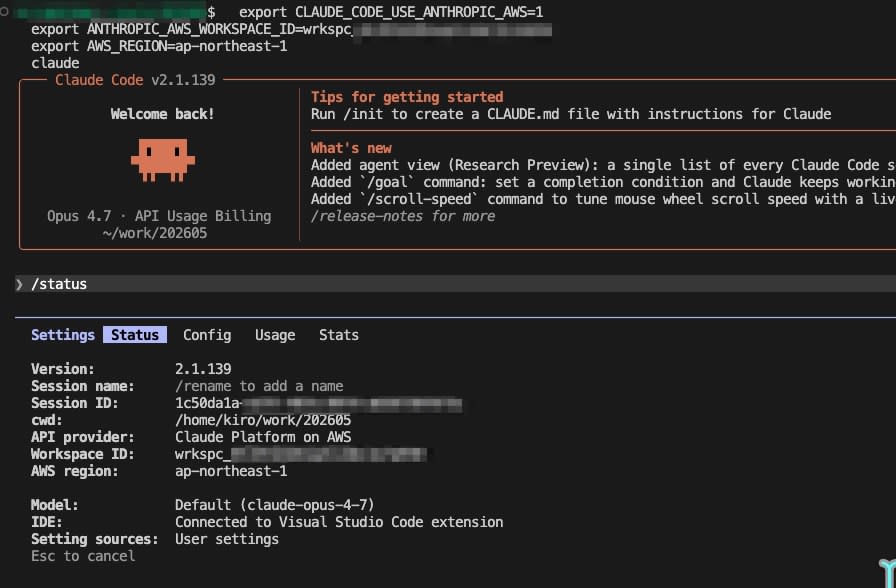Click the Added agent view line
Image resolution: width=896 pixels, height=588 pixels.
[x=603, y=165]
